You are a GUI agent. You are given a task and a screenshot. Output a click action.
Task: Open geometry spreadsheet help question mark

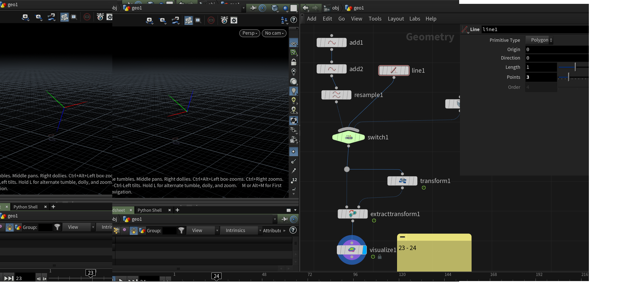(x=293, y=230)
